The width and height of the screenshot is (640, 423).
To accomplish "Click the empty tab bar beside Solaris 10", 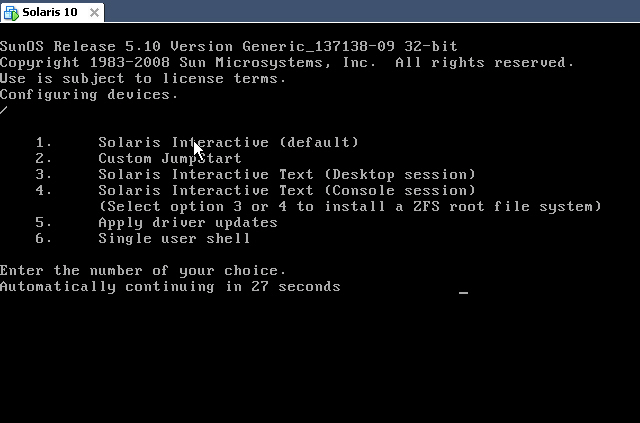I will [x=370, y=11].
